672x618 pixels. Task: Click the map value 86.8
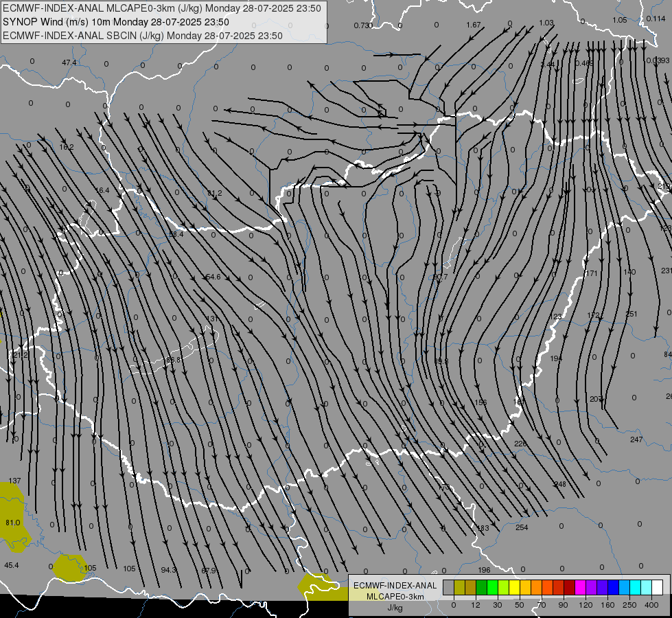pos(173,360)
